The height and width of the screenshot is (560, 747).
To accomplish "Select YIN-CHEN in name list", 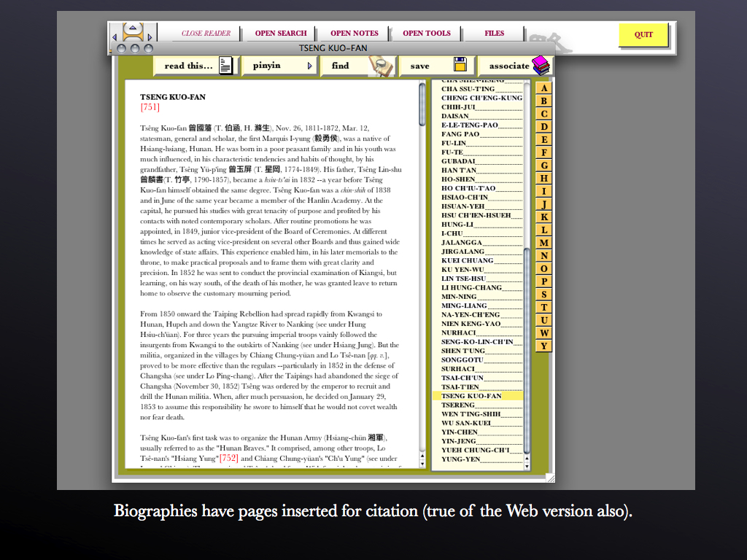I will click(x=460, y=432).
